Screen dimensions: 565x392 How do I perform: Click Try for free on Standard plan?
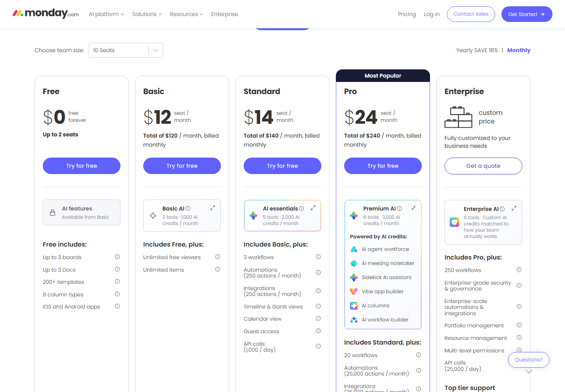click(282, 166)
